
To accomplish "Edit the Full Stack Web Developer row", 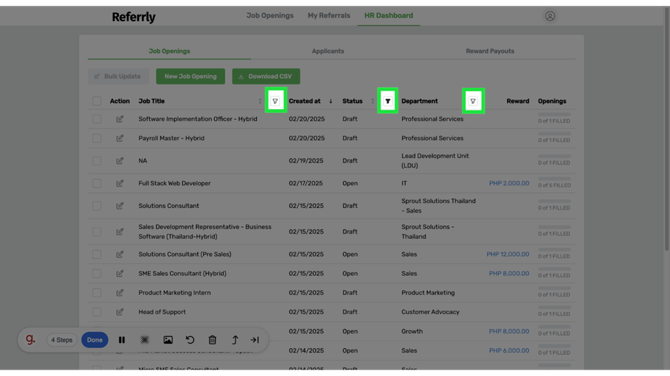I will (120, 183).
